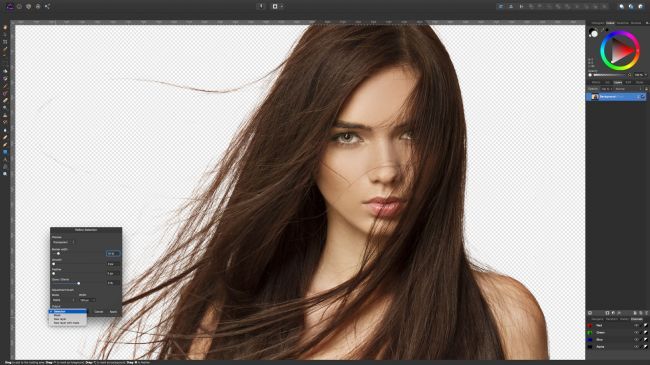Toggle visibility eye of the Alpha channel
Image resolution: width=650 pixels, height=365 pixels.
pos(636,347)
